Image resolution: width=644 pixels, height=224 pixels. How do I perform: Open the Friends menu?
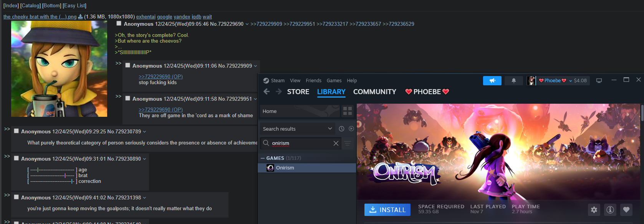pos(313,81)
